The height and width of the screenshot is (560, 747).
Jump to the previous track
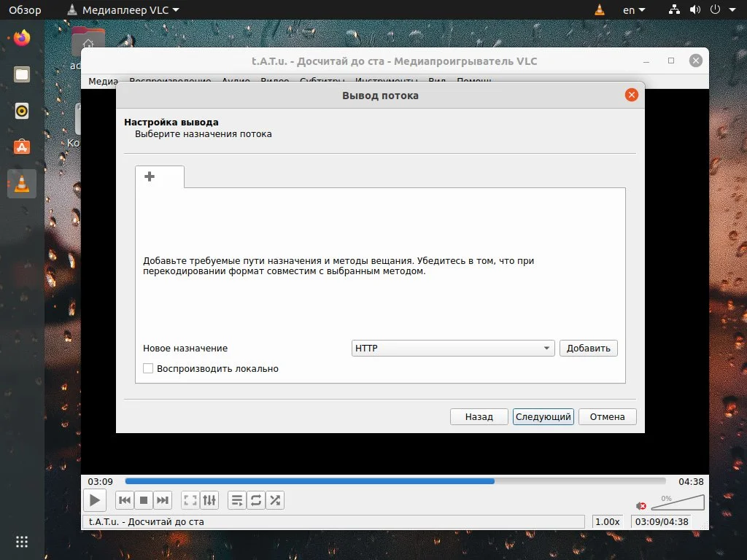[x=125, y=500]
